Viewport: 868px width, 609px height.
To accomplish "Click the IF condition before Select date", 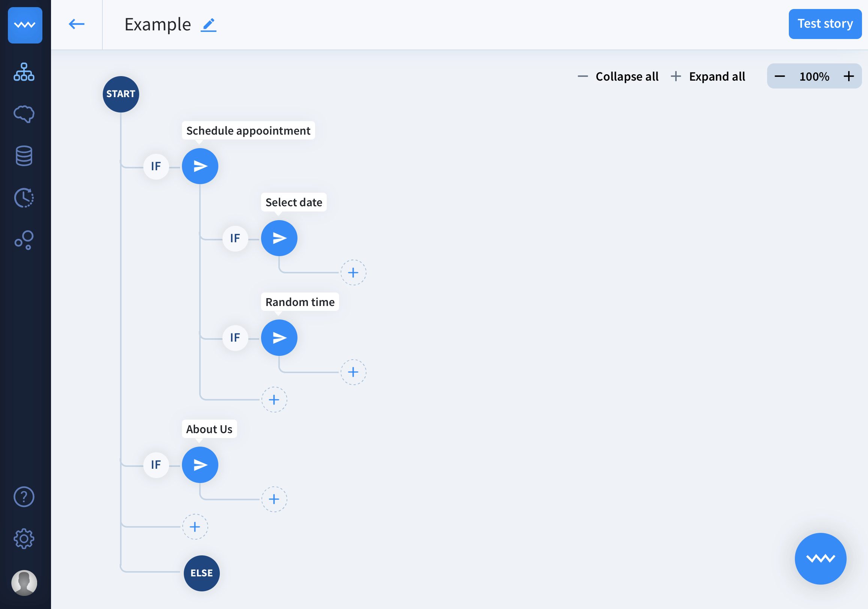I will click(235, 238).
